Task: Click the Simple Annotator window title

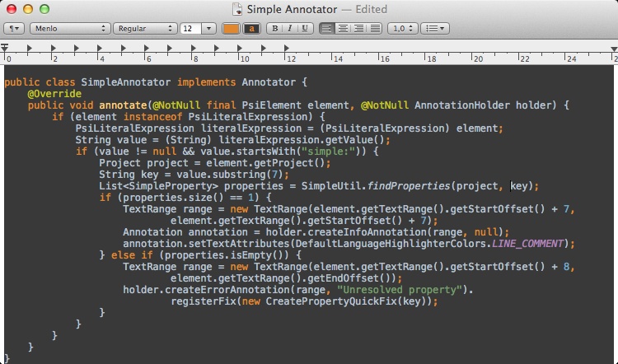Action: pos(292,9)
